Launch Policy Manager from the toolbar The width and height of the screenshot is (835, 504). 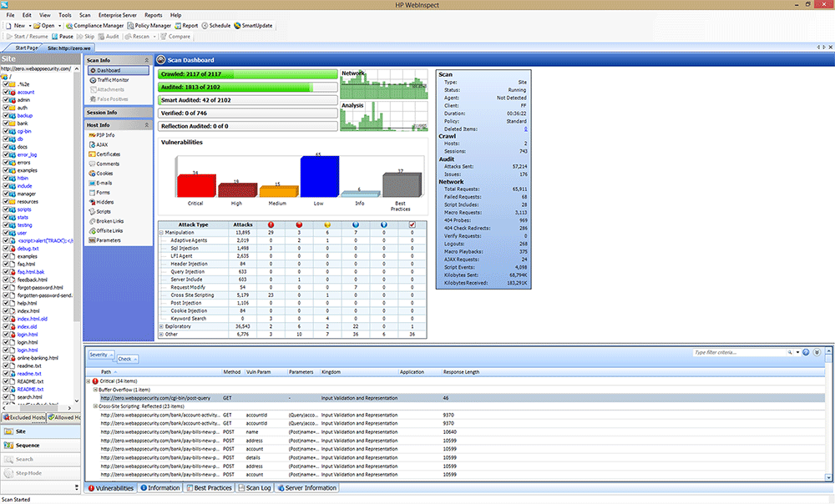tap(149, 26)
